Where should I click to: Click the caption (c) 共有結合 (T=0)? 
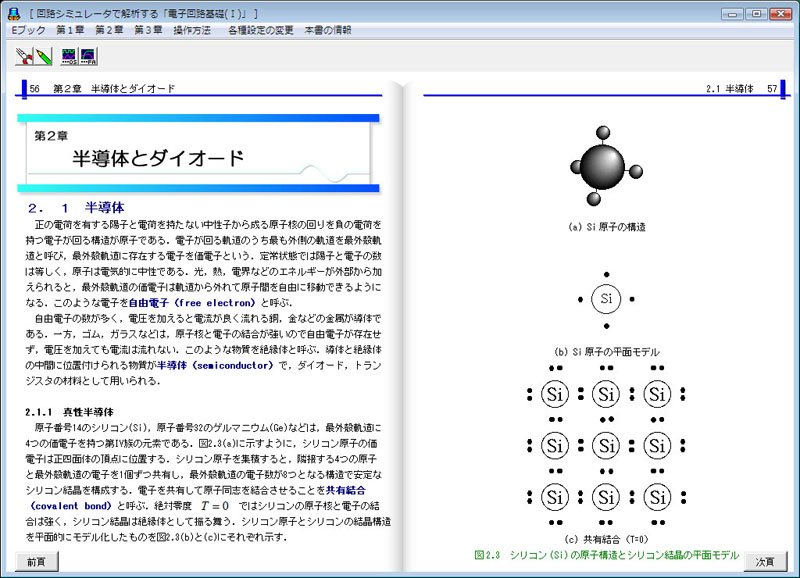[x=607, y=539]
